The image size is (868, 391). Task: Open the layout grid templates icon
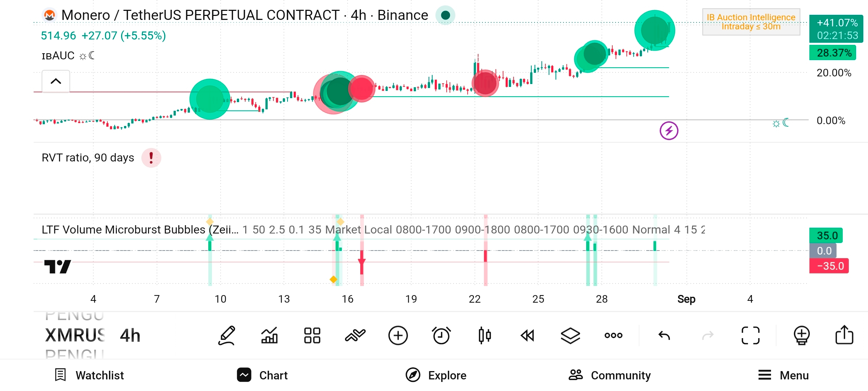312,336
